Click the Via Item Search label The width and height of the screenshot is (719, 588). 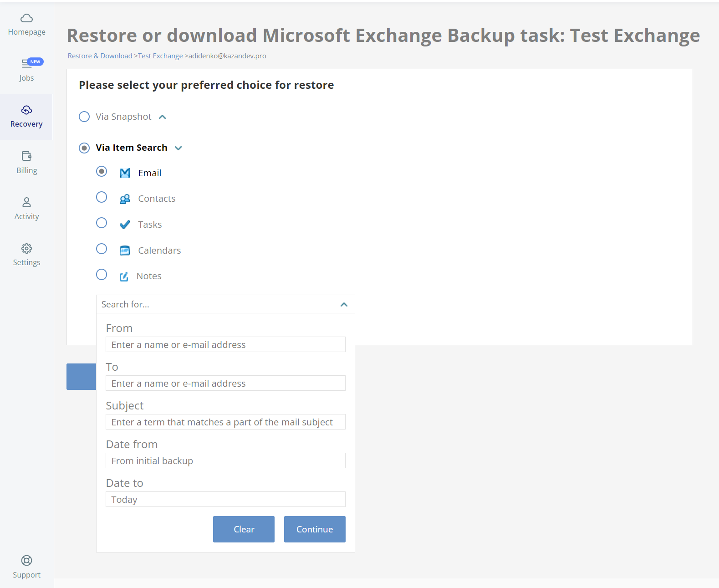click(x=132, y=148)
